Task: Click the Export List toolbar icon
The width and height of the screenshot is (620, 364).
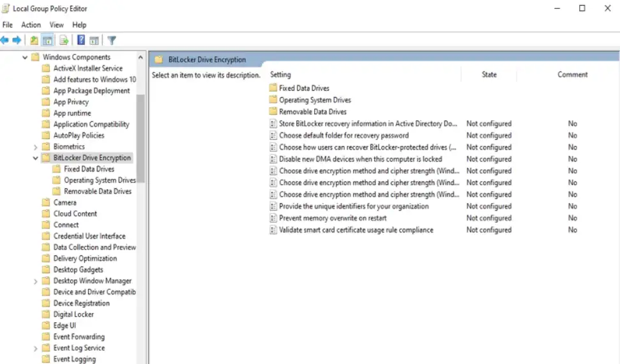Action: [64, 40]
